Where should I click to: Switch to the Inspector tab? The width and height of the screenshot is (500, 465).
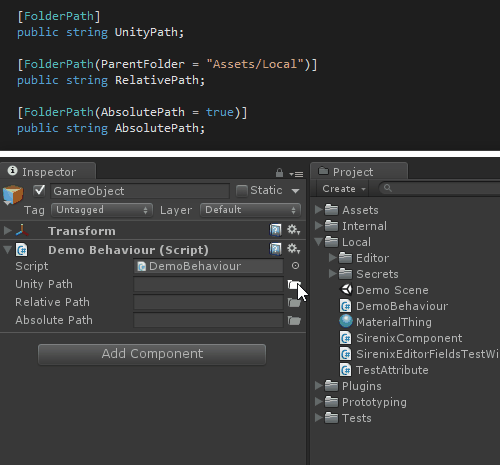pyautogui.click(x=48, y=172)
